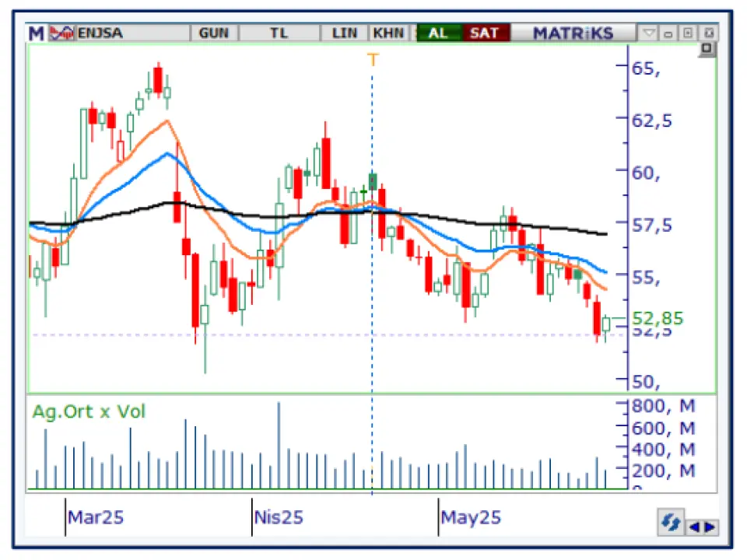
Task: Click the small square icon at chart corner
Action: point(707,48)
